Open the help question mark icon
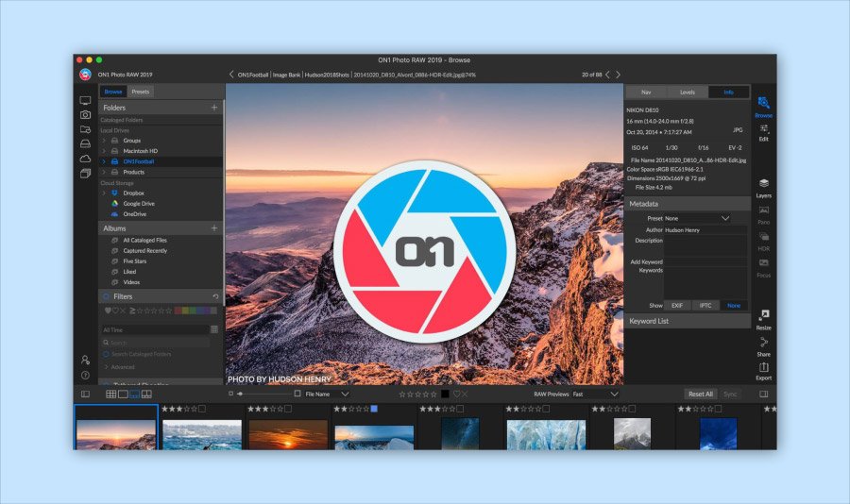850x504 pixels. tap(85, 375)
